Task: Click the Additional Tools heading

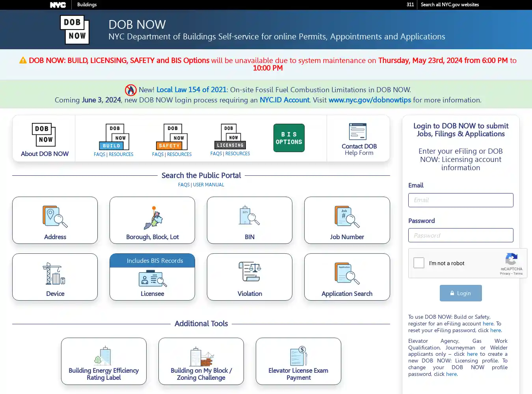Action: tap(201, 323)
